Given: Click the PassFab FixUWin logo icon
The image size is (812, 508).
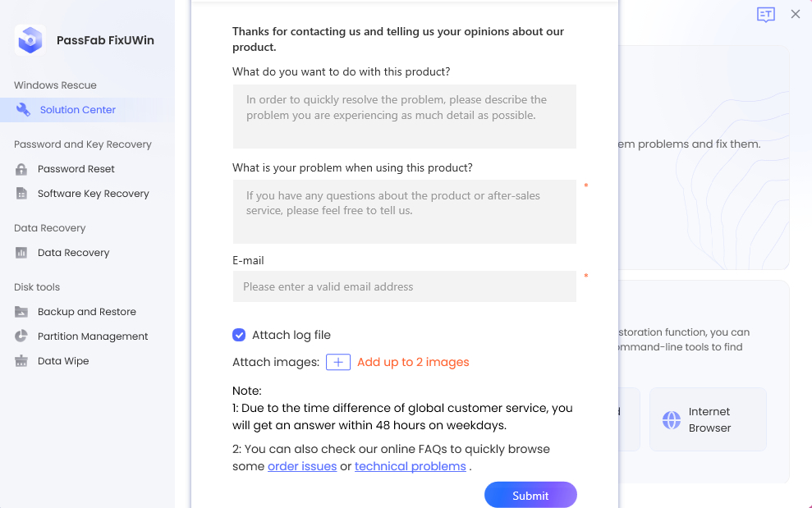Looking at the screenshot, I should point(30,40).
